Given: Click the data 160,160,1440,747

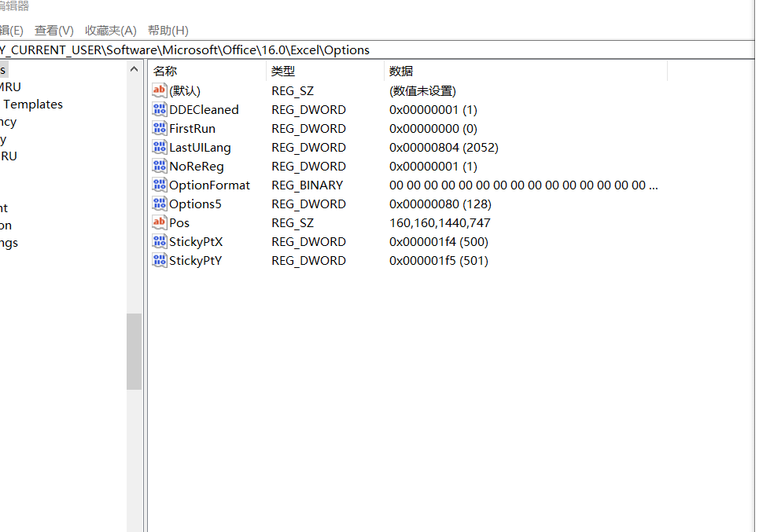Looking at the screenshot, I should click(x=440, y=223).
